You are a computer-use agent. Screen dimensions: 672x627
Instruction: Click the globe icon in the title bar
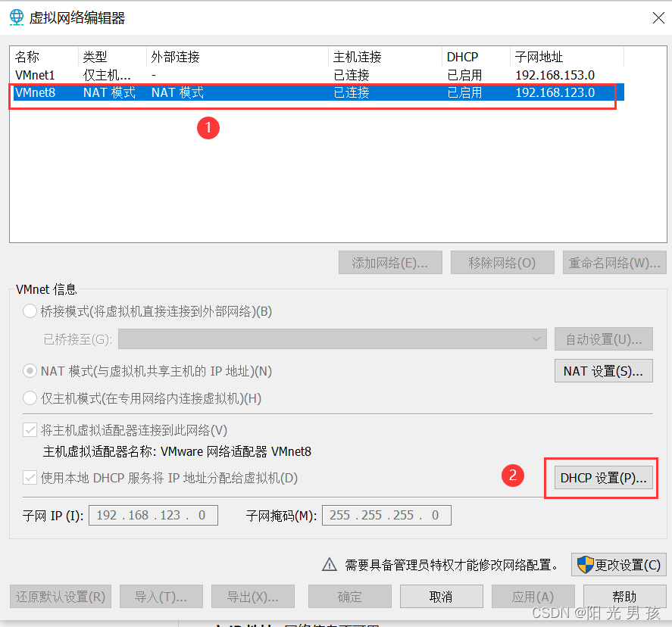tap(17, 17)
